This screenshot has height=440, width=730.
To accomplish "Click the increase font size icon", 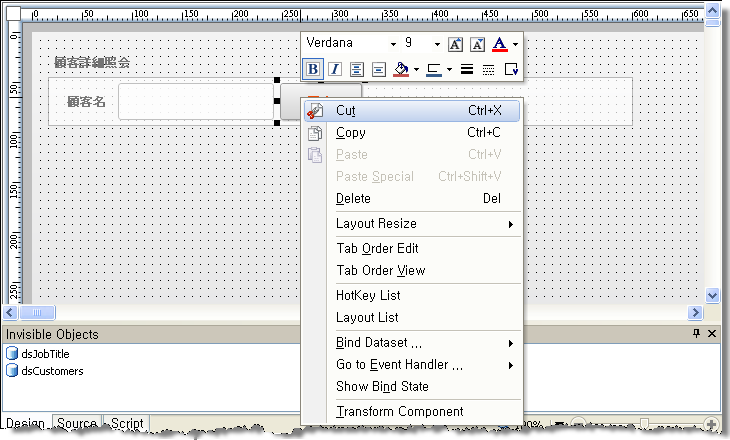I will [455, 44].
